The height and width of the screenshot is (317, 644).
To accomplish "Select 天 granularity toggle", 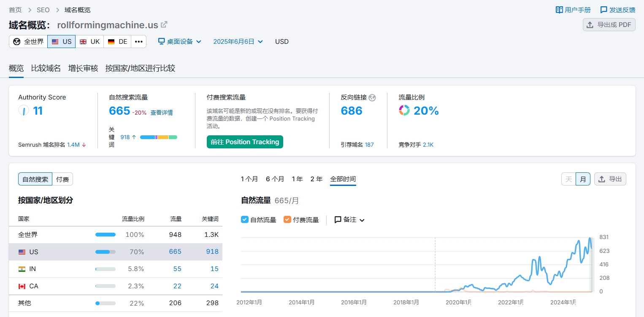I will tap(569, 179).
